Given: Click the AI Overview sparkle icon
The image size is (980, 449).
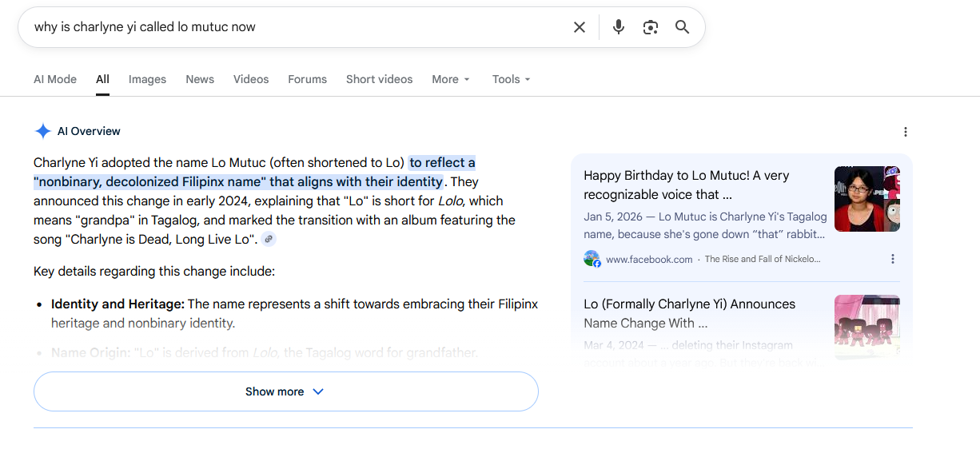Looking at the screenshot, I should [x=42, y=131].
